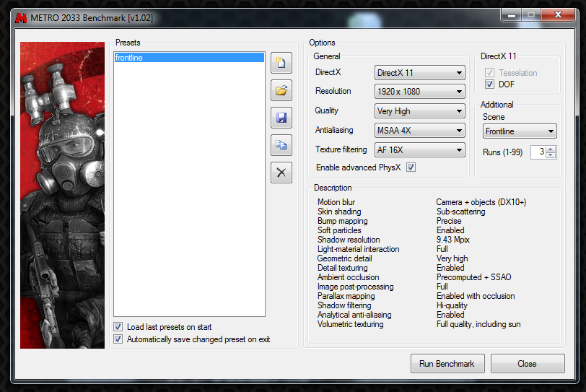This screenshot has height=392, width=586.
Task: Open the Texture filtering AF 16X dropdown
Action: tap(420, 150)
